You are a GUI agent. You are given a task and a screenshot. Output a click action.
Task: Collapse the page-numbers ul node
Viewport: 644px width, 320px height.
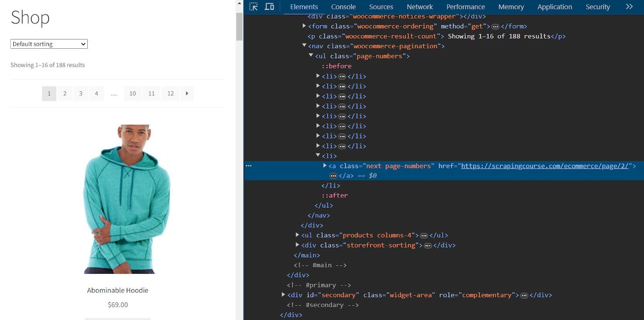tap(311, 56)
